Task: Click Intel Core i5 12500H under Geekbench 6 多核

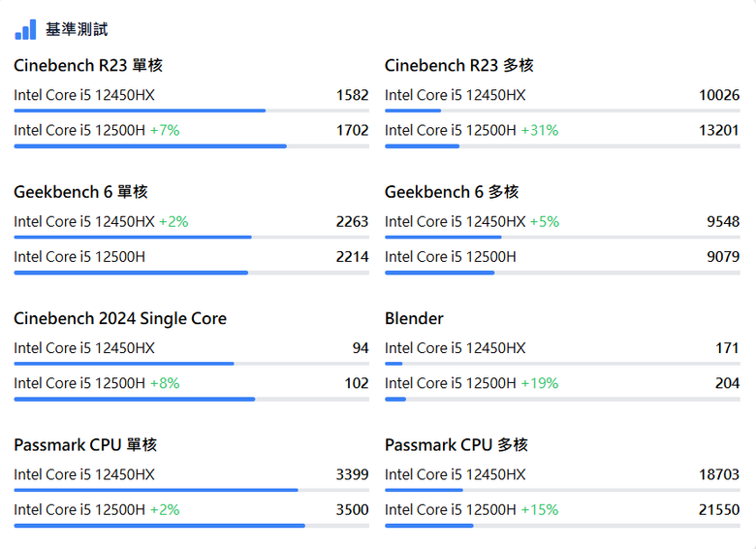Action: (x=451, y=257)
